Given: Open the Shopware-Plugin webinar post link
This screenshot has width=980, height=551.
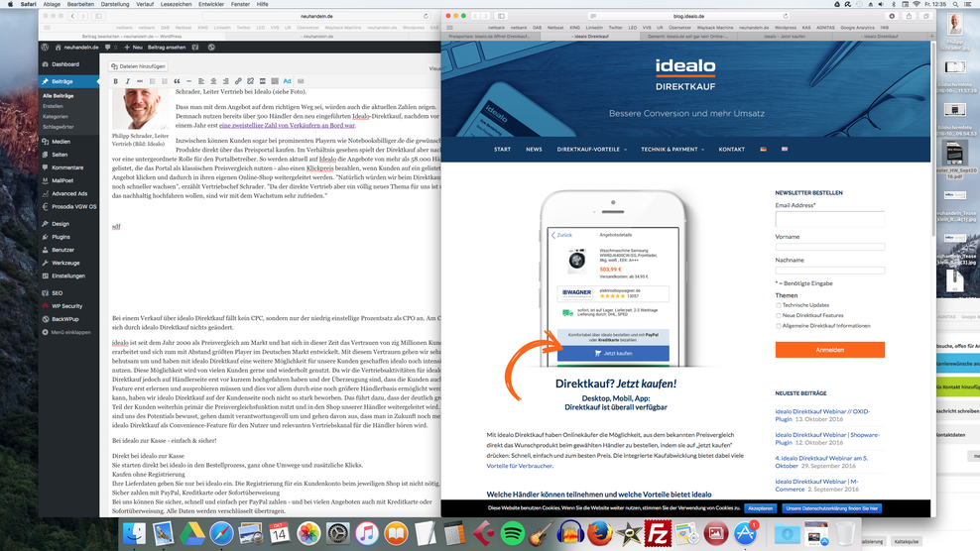Looking at the screenshot, I should [827, 438].
